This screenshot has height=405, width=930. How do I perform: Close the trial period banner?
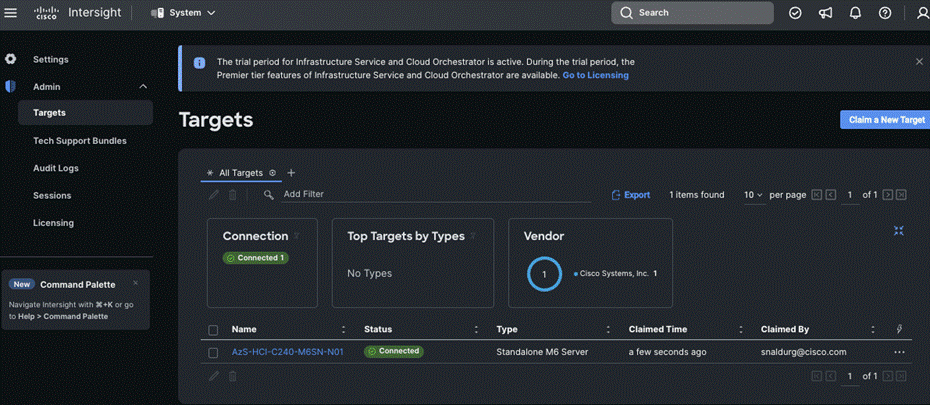click(x=919, y=62)
